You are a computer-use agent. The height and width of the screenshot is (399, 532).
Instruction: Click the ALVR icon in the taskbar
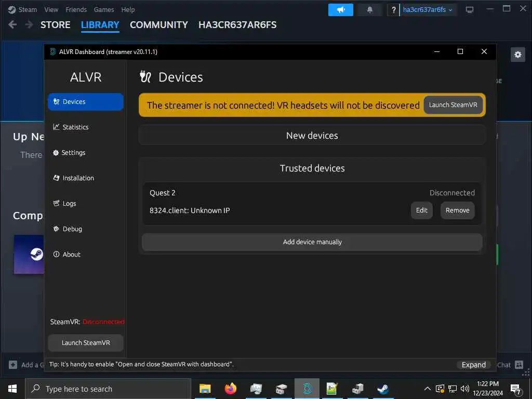click(307, 389)
